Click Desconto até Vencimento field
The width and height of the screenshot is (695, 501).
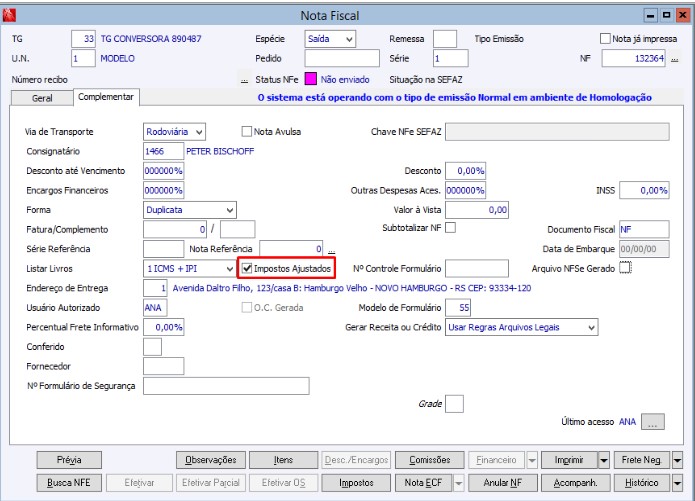click(x=163, y=171)
